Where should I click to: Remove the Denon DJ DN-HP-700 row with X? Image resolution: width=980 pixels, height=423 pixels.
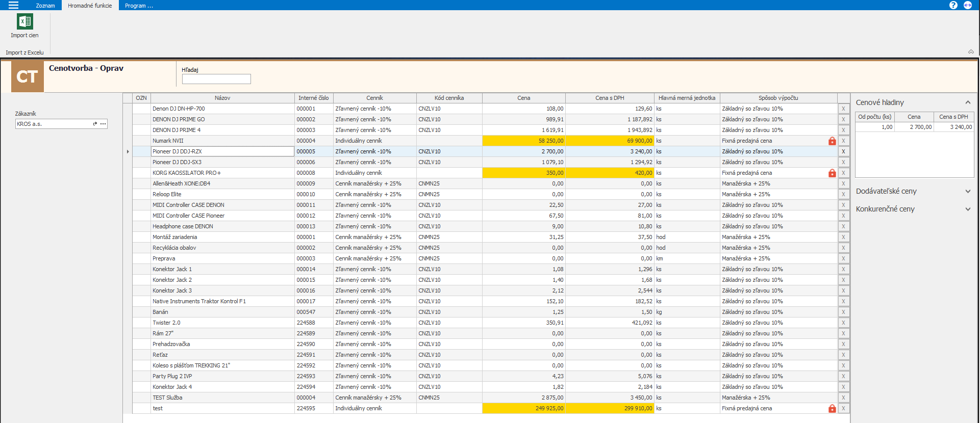click(x=843, y=109)
